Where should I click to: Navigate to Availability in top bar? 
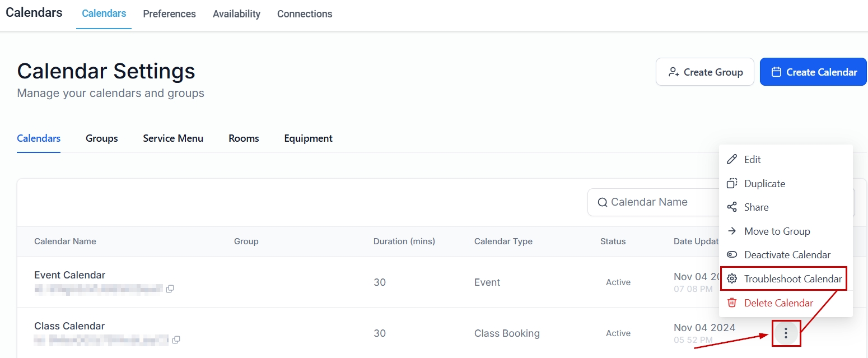point(236,14)
